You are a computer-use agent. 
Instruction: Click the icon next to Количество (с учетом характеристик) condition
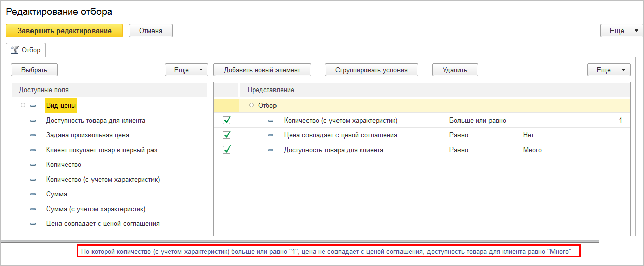click(271, 121)
